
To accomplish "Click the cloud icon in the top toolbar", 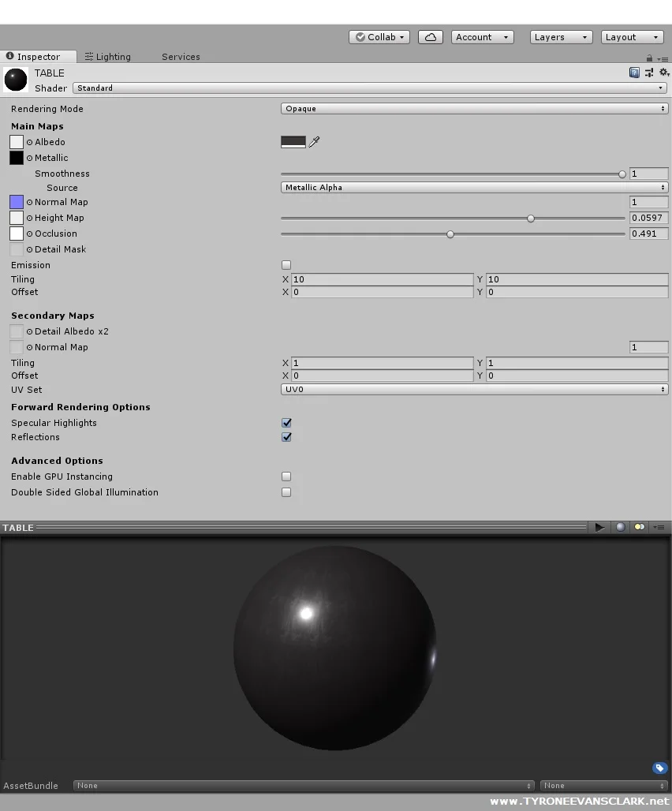I will (430, 36).
